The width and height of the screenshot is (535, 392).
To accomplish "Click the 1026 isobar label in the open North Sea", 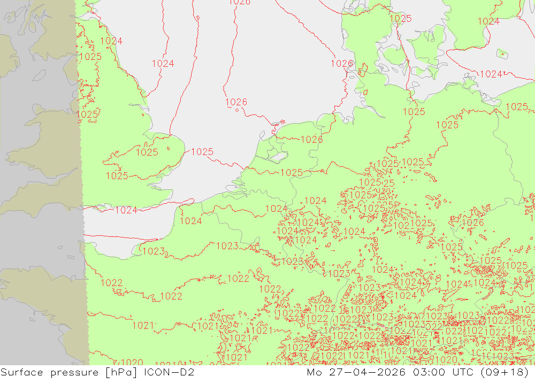I will pyautogui.click(x=236, y=102).
